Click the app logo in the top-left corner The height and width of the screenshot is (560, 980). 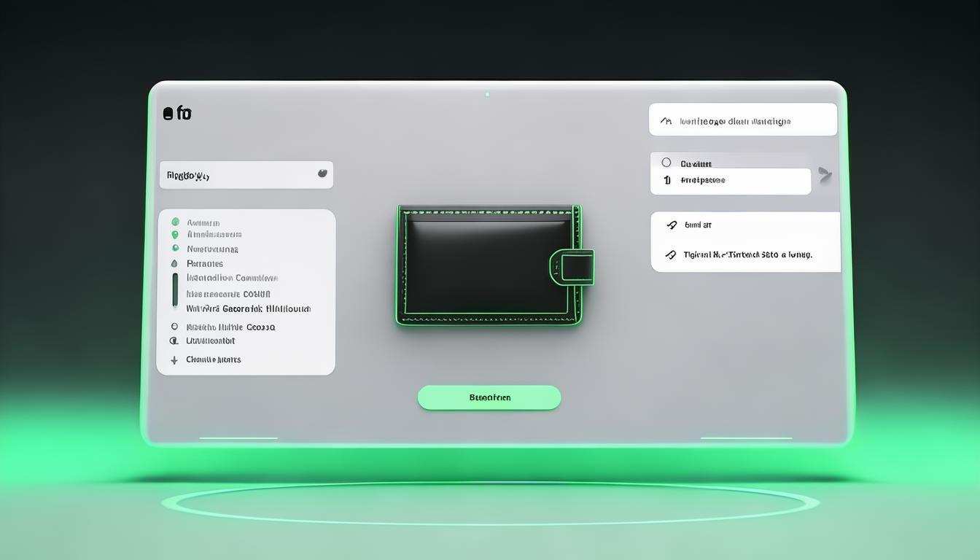point(177,114)
